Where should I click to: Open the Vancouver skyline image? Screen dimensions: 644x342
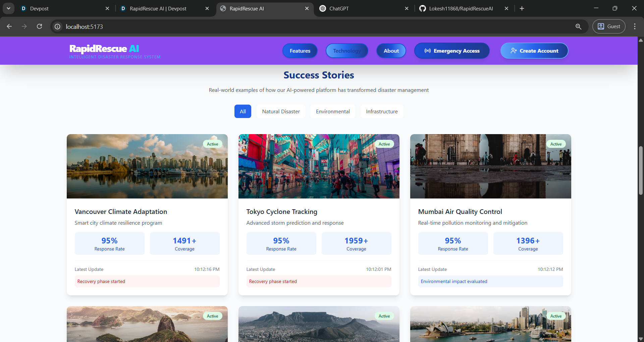point(147,166)
